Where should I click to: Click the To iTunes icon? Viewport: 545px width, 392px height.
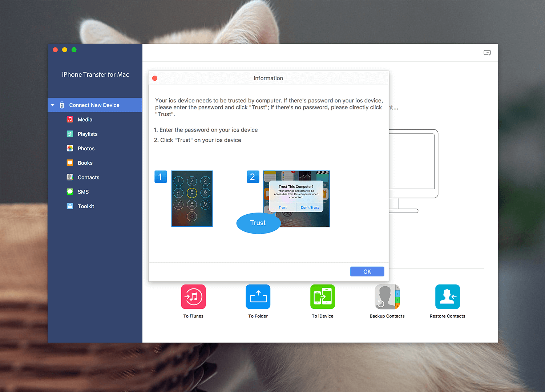193,297
